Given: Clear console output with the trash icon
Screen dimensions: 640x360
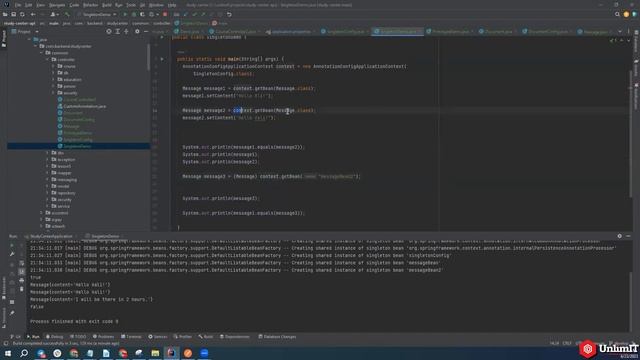Looking at the screenshot, I should pyautogui.click(x=22, y=289).
